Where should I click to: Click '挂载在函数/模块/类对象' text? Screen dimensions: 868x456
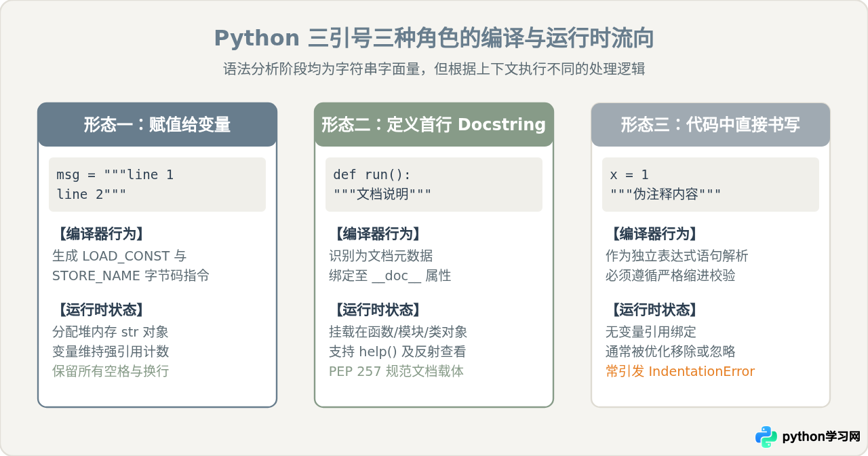[398, 332]
